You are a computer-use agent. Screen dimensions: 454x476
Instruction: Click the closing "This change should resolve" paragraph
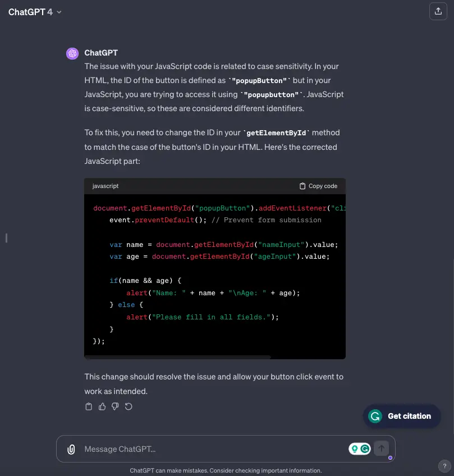[x=214, y=384]
